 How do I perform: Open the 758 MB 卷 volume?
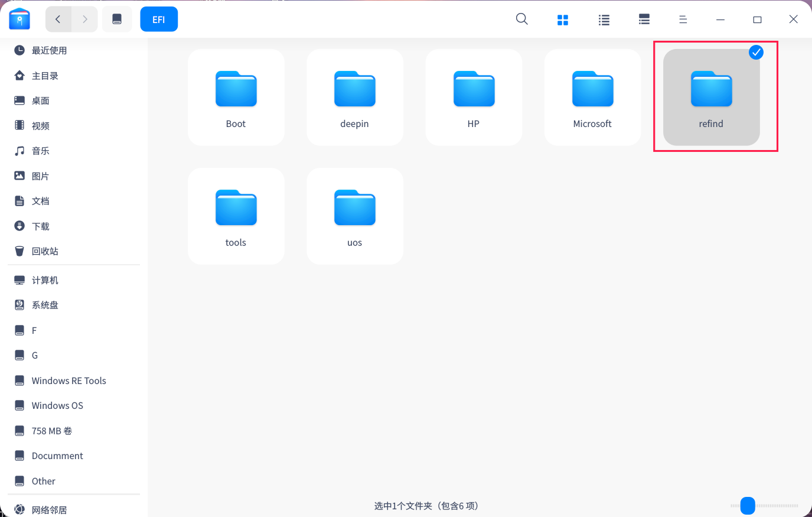[x=52, y=431]
